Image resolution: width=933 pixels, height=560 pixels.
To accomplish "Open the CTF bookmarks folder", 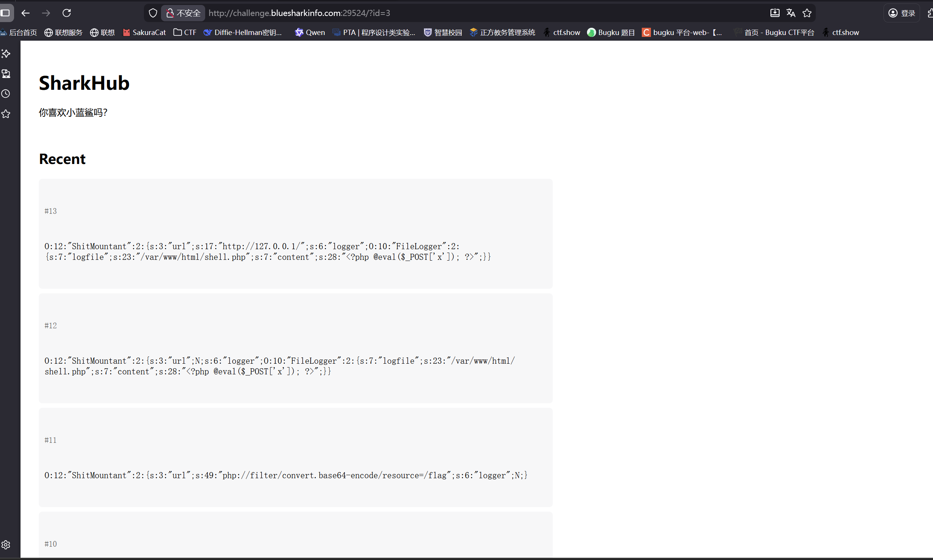I will coord(185,32).
